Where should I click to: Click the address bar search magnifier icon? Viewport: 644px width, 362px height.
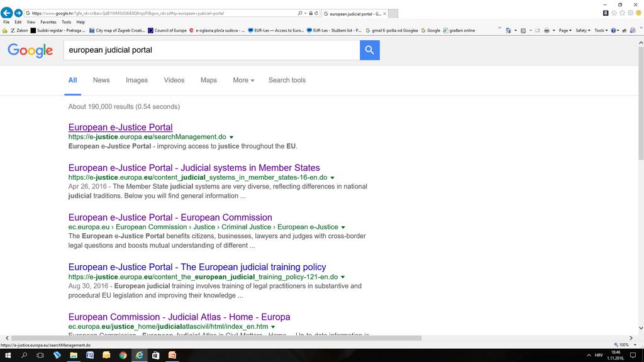pyautogui.click(x=300, y=14)
